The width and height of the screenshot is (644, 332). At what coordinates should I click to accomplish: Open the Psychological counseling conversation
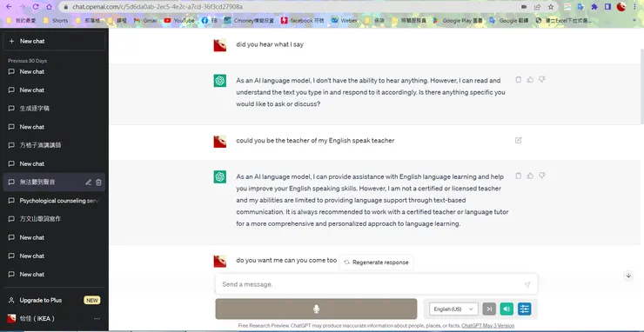click(x=54, y=201)
